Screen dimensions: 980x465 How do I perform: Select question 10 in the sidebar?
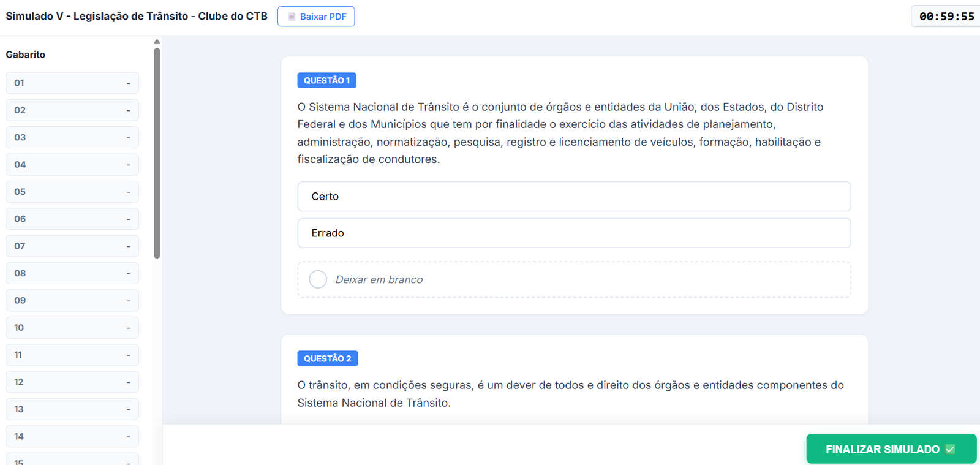[x=72, y=328]
